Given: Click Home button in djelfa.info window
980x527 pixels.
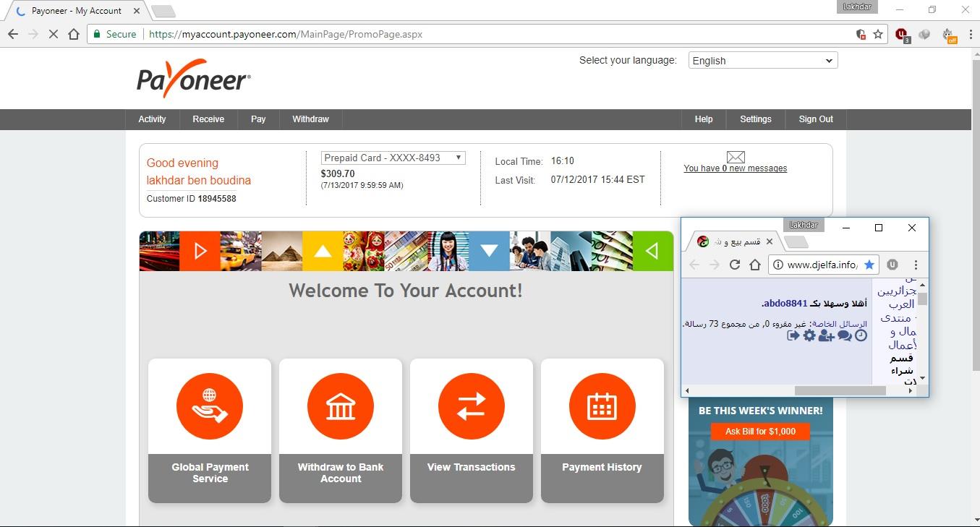Looking at the screenshot, I should [x=755, y=265].
